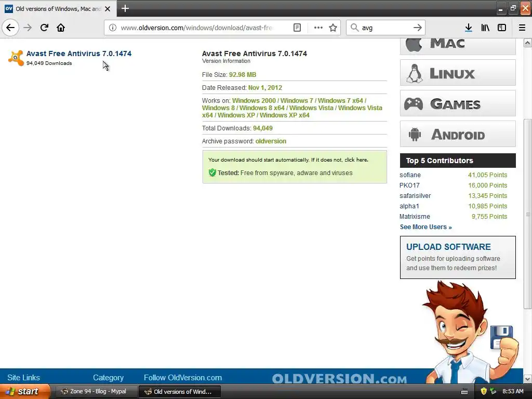Reload the current page
The height and width of the screenshot is (399, 532).
(44, 28)
